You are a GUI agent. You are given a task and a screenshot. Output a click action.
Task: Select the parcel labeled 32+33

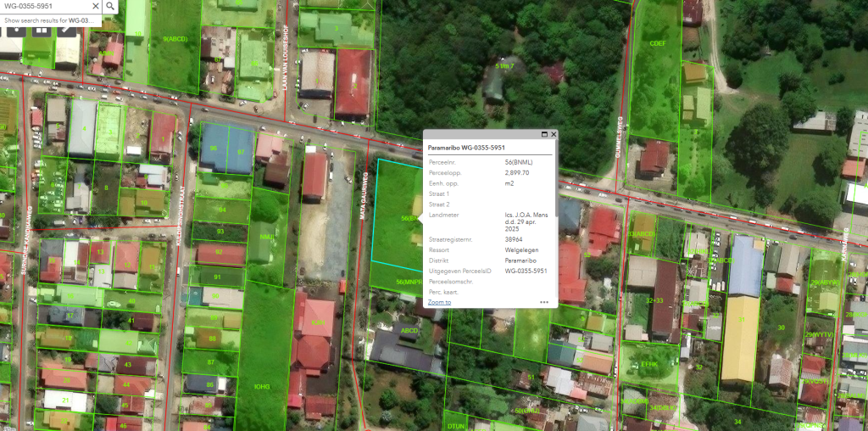click(654, 299)
